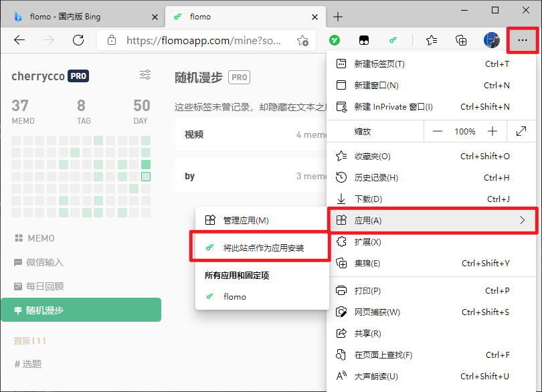
Task: Reload the flomo page
Action: (x=78, y=40)
